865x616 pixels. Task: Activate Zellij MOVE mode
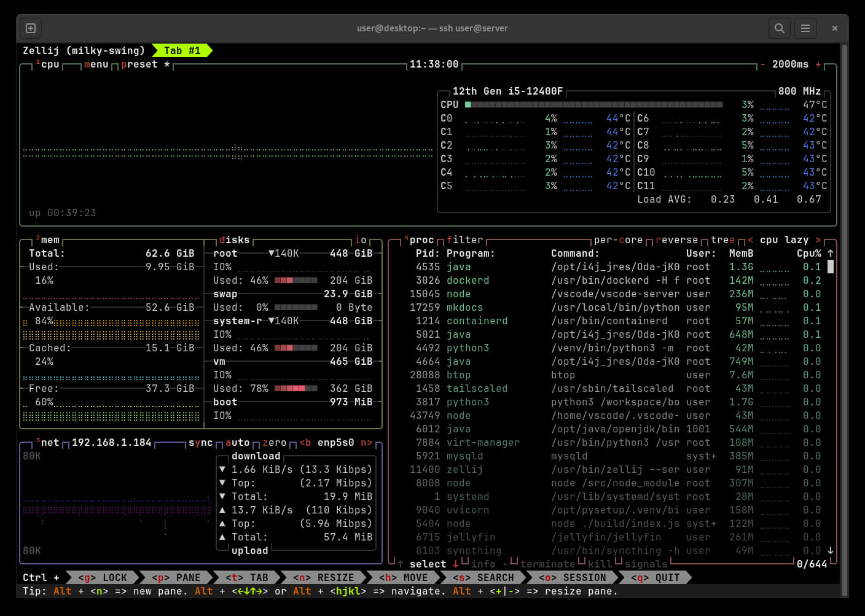click(403, 578)
